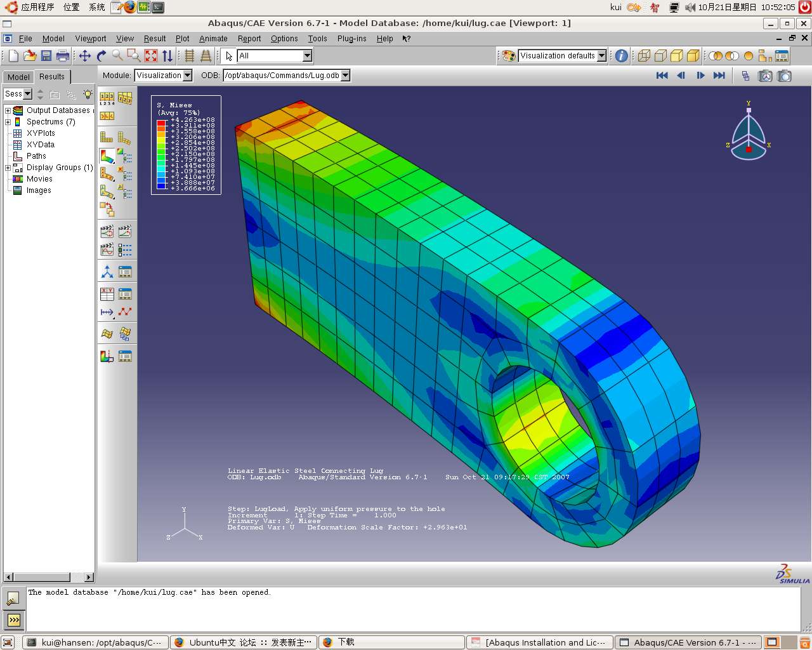
Task: Open XY Data Manager icon
Action: tap(125, 294)
